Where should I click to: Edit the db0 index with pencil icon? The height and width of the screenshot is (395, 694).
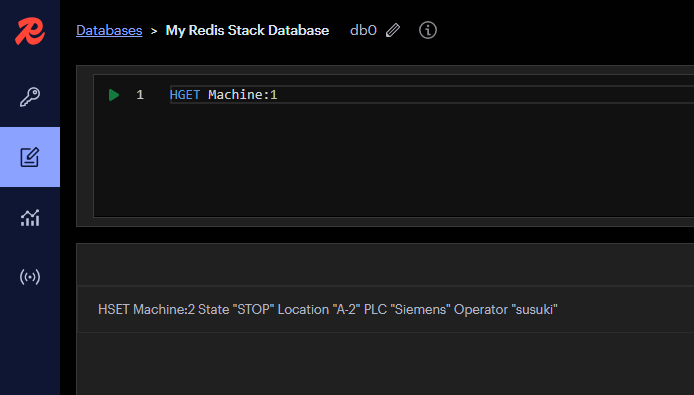pos(393,30)
